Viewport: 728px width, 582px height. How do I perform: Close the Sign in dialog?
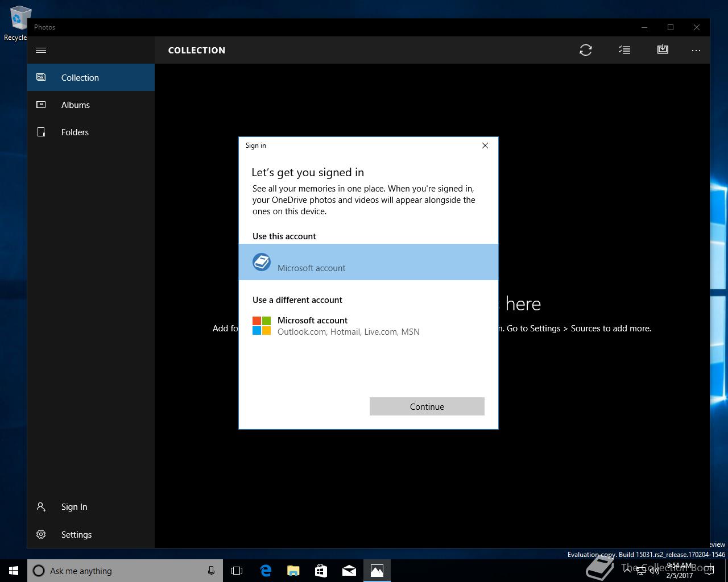pyautogui.click(x=485, y=145)
